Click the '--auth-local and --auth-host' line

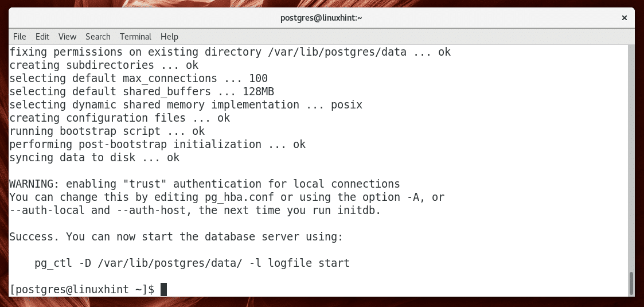pyautogui.click(x=195, y=210)
